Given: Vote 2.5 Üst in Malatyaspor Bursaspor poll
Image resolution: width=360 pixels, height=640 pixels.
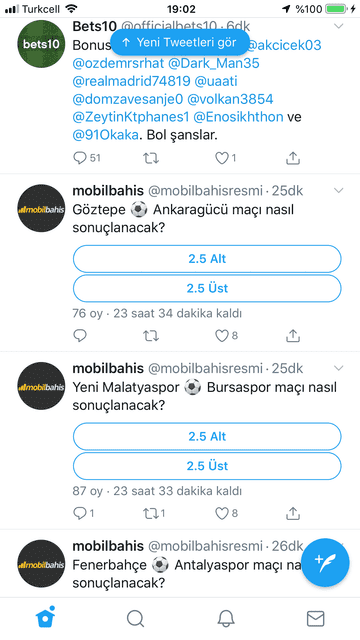Looking at the screenshot, I should pyautogui.click(x=207, y=466).
